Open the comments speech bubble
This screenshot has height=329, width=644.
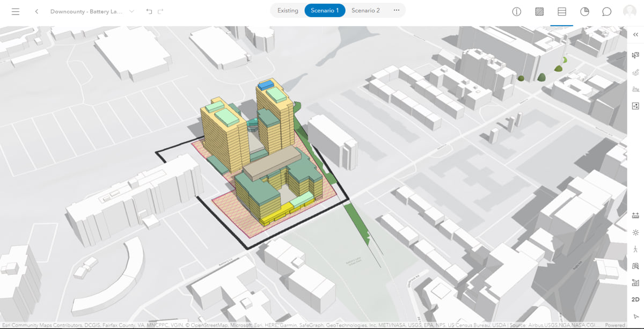coord(607,12)
